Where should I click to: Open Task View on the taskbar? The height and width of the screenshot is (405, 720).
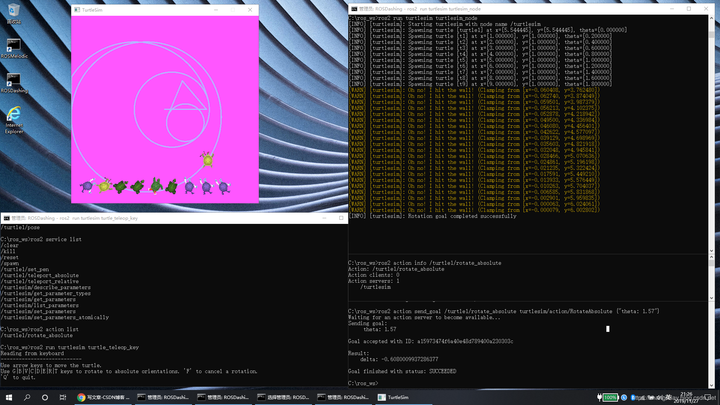point(62,397)
